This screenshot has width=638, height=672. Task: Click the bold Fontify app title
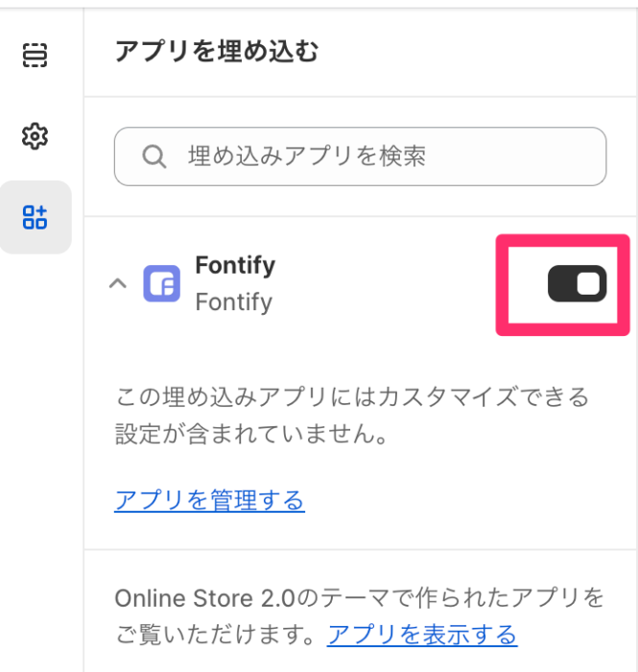tap(235, 265)
